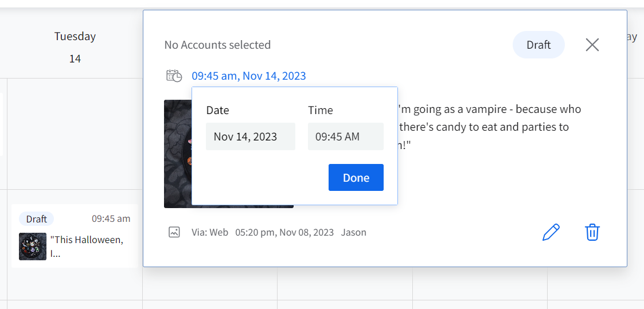The width and height of the screenshot is (644, 309).
Task: Click the Draft status badge in popup
Action: coord(538,45)
